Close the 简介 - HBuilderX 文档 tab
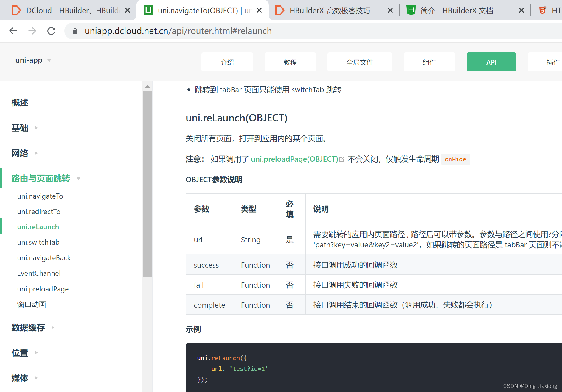The height and width of the screenshot is (392, 562). click(521, 10)
